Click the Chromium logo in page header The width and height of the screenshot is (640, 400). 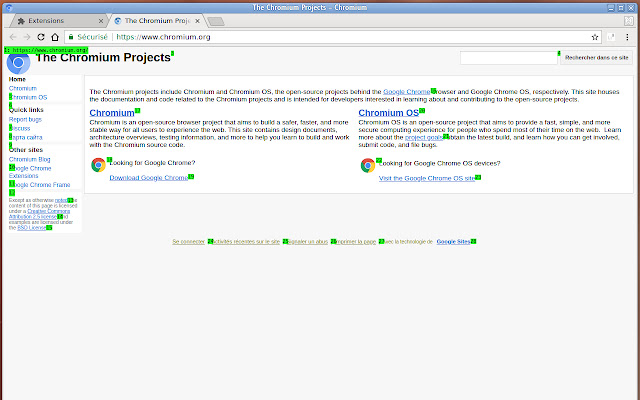(18, 62)
